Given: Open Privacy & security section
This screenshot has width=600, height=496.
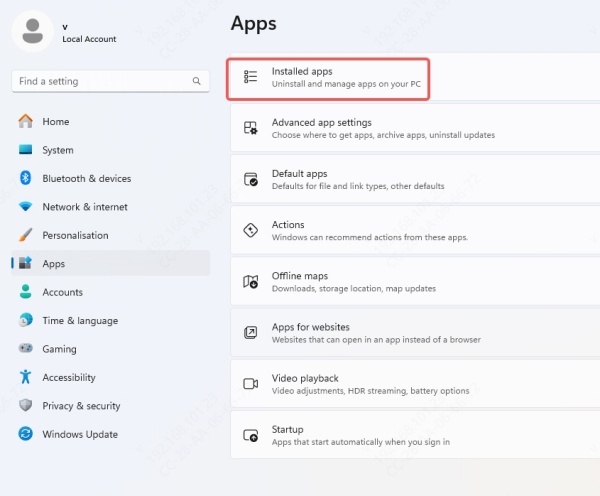Looking at the screenshot, I should coord(111,405).
